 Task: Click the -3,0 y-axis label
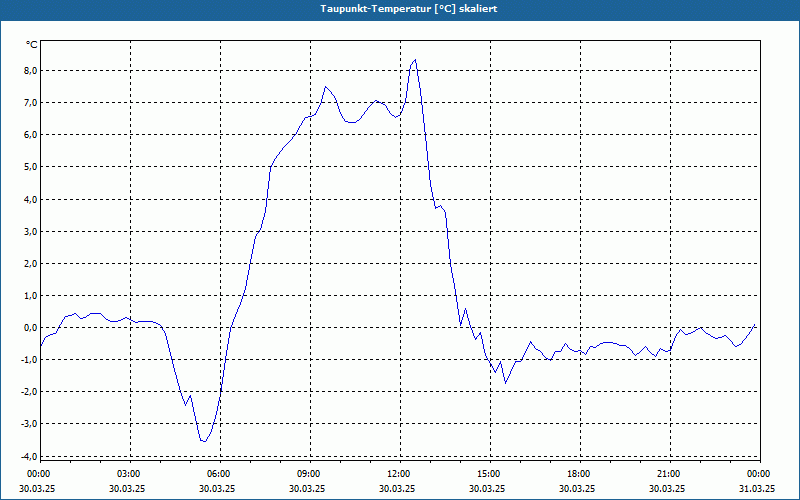point(30,424)
